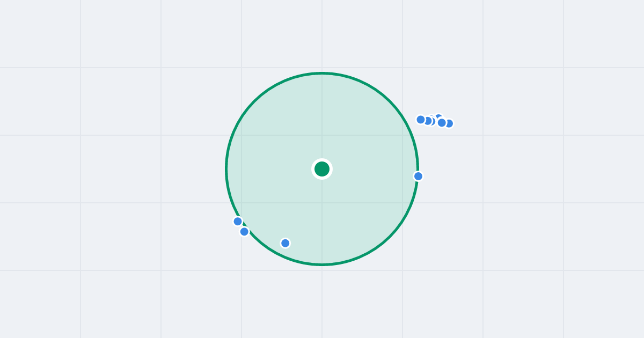644x338 pixels.
Task: Click the bottommost point of the green circle border
Action: (322, 264)
